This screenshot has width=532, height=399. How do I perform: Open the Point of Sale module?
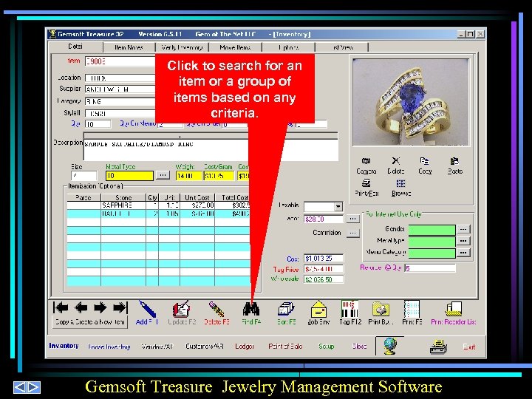click(285, 347)
